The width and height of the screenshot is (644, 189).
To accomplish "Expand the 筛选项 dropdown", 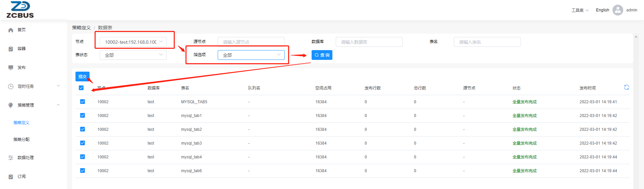I will click(251, 55).
